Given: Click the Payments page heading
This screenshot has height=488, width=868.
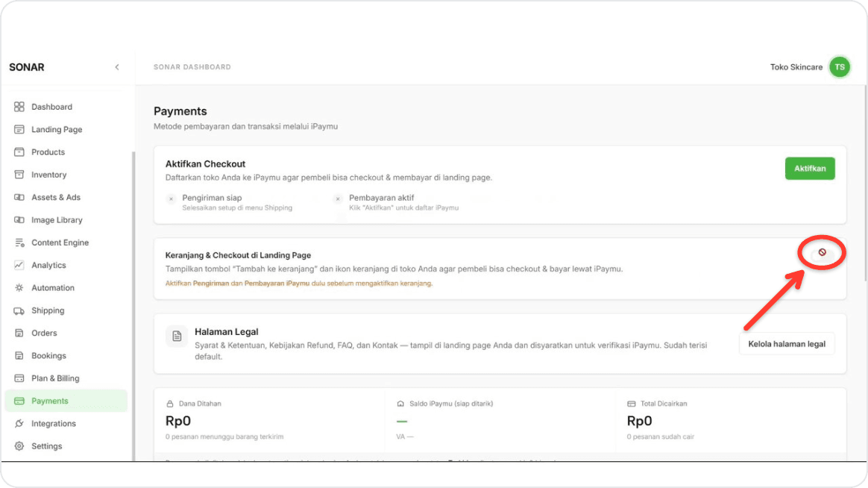Looking at the screenshot, I should click(x=180, y=111).
